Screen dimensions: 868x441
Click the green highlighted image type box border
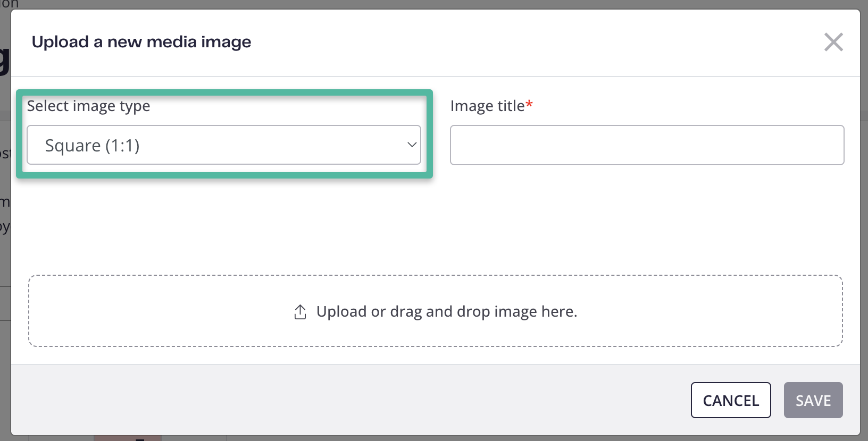[224, 92]
